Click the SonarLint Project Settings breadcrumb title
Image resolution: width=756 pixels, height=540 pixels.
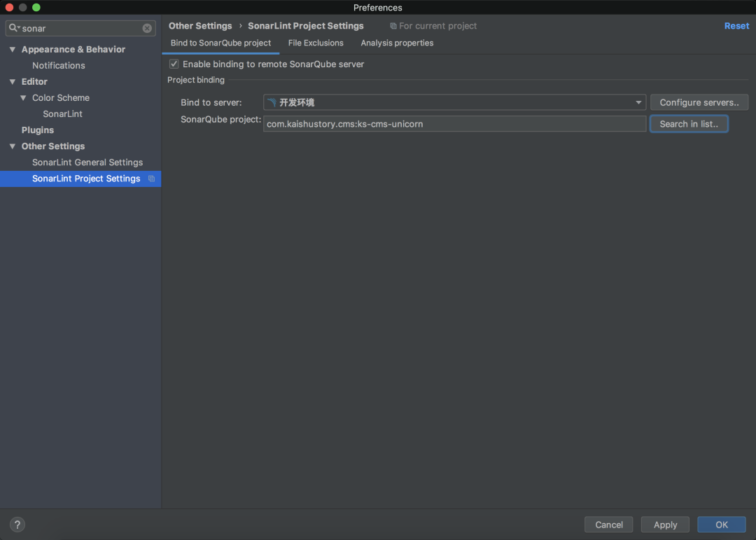click(x=306, y=26)
